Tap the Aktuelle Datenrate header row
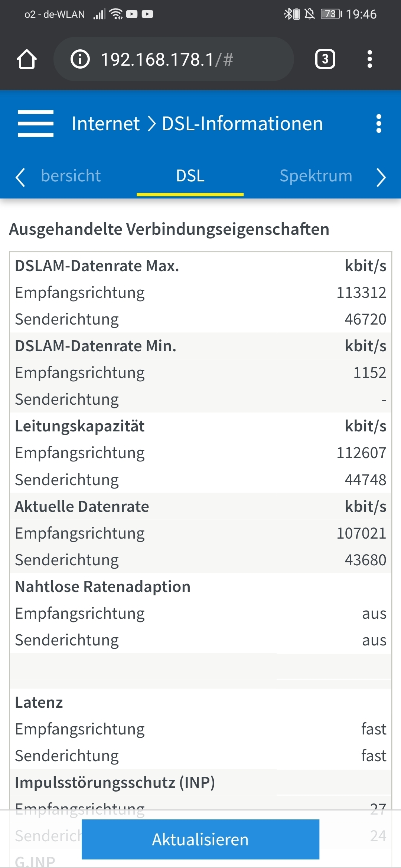 200,506
